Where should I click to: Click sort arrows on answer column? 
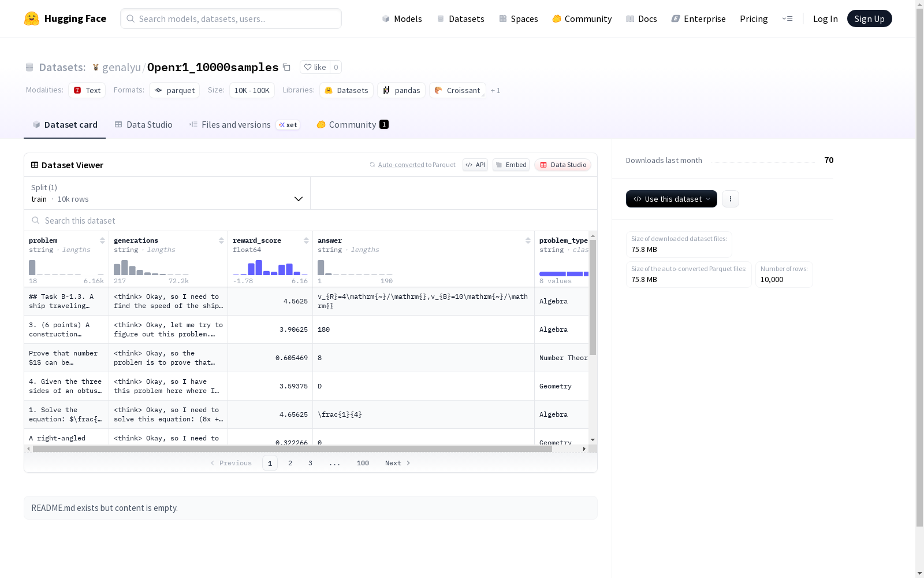pyautogui.click(x=528, y=240)
